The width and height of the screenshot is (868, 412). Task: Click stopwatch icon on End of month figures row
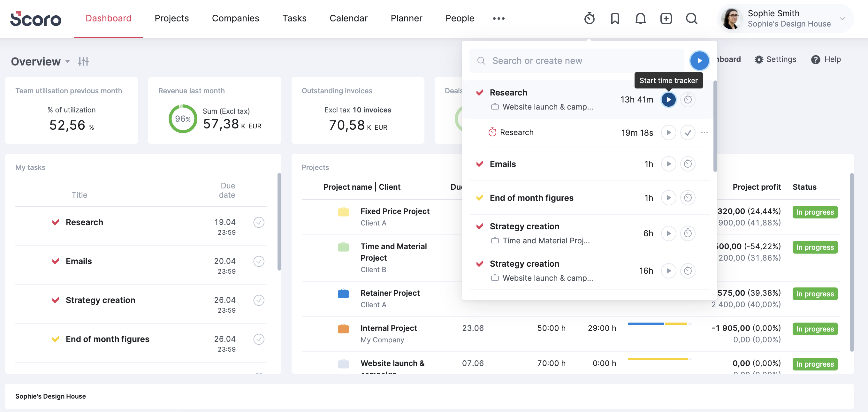click(688, 197)
